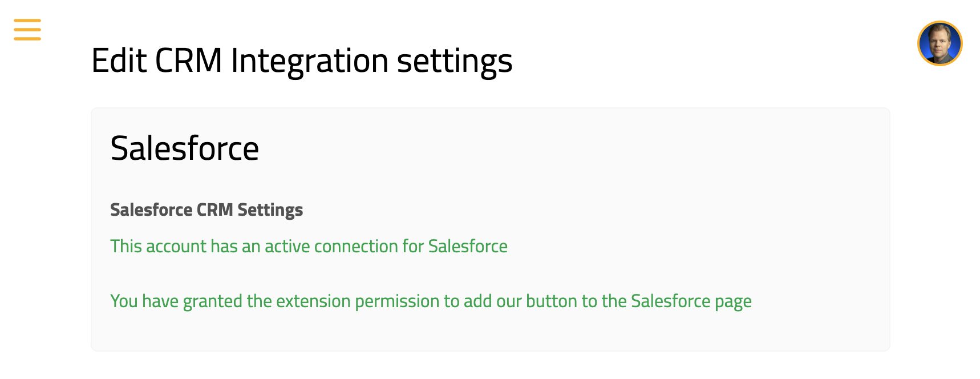Click Salesforce ending the active connection message
Viewport: 980px width, 379px height.
(x=468, y=246)
